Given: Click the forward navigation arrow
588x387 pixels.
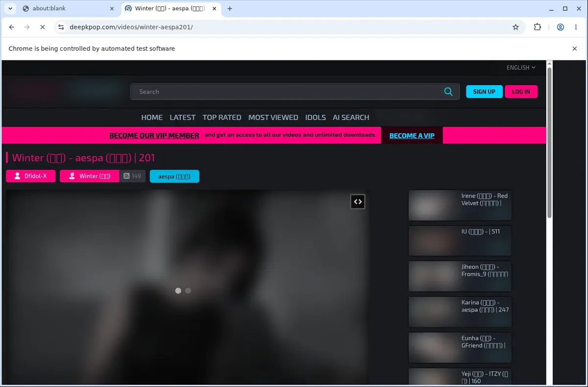Looking at the screenshot, I should tap(27, 27).
